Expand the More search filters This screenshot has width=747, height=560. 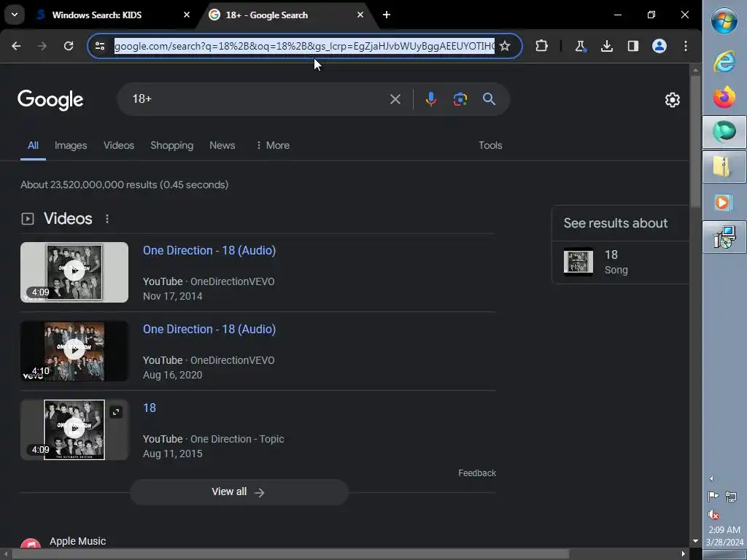(273, 145)
